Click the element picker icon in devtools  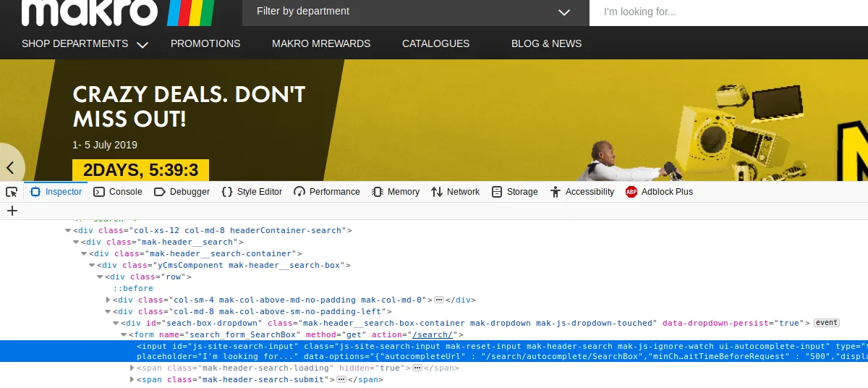(x=12, y=192)
